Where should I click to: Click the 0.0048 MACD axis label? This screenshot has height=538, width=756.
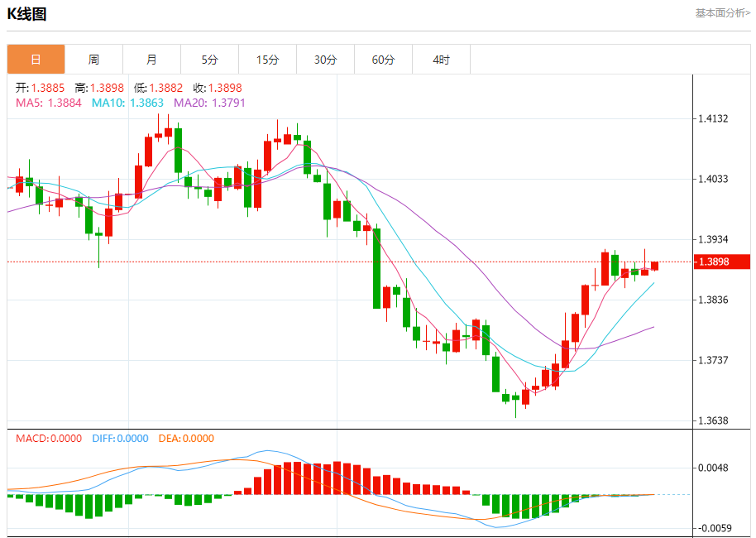713,468
